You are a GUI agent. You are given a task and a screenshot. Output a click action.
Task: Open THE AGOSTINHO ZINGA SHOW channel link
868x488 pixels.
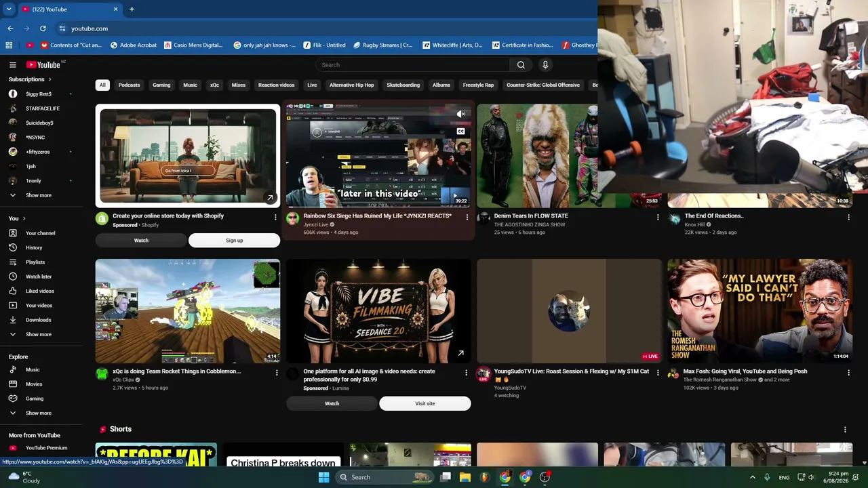point(529,224)
